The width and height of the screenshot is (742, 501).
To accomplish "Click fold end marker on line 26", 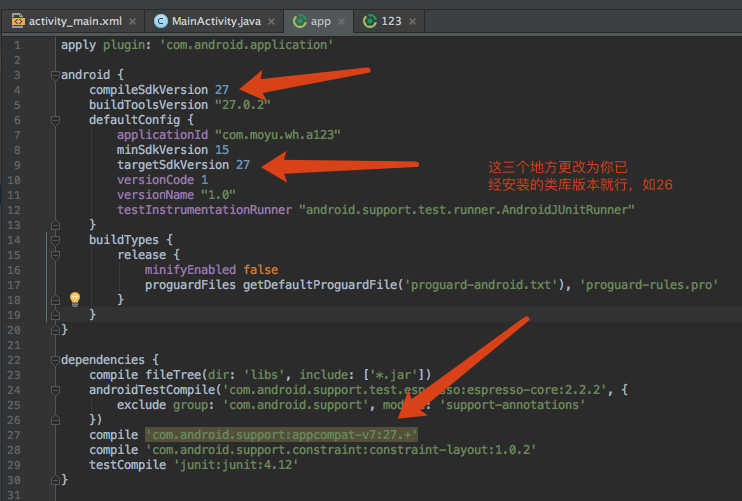I will pyautogui.click(x=55, y=420).
